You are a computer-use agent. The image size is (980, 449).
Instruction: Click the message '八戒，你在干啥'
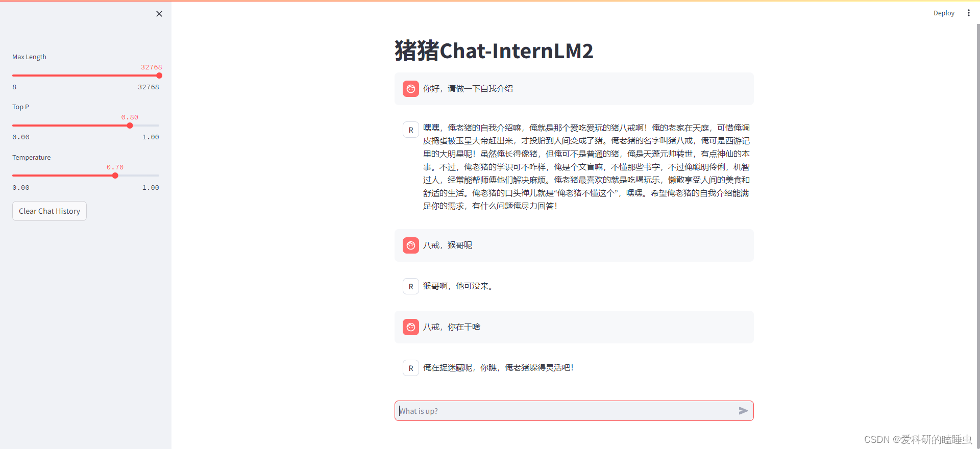[x=452, y=327]
